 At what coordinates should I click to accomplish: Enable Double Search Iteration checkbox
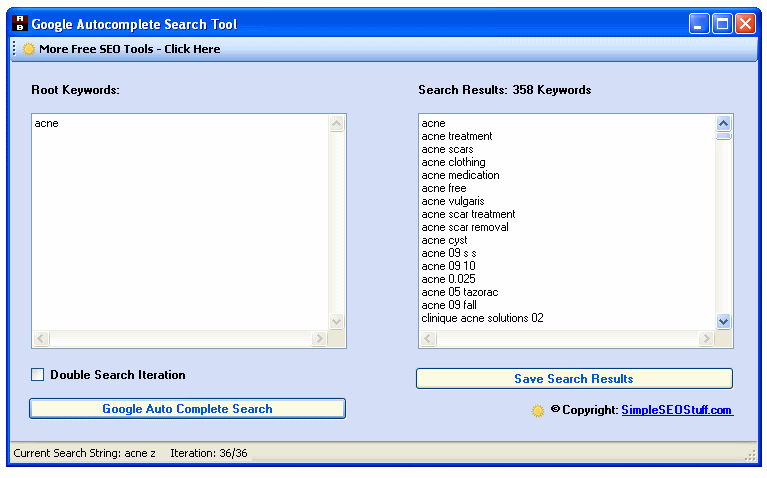(37, 375)
